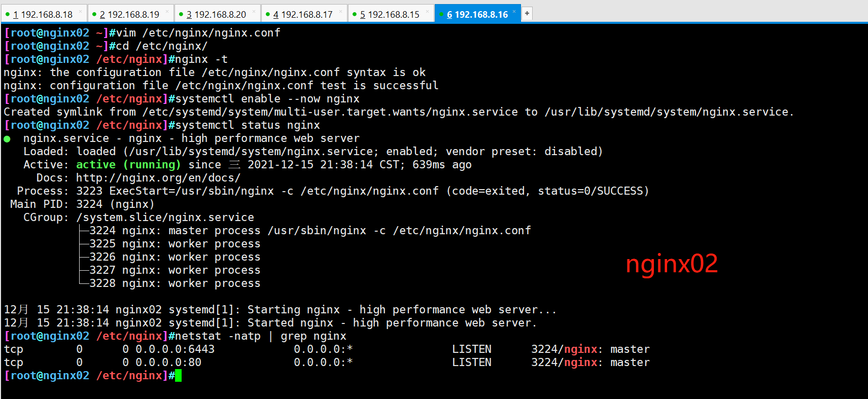This screenshot has width=868, height=399.
Task: Click LISTEN state in the port 80 row
Action: coord(472,362)
